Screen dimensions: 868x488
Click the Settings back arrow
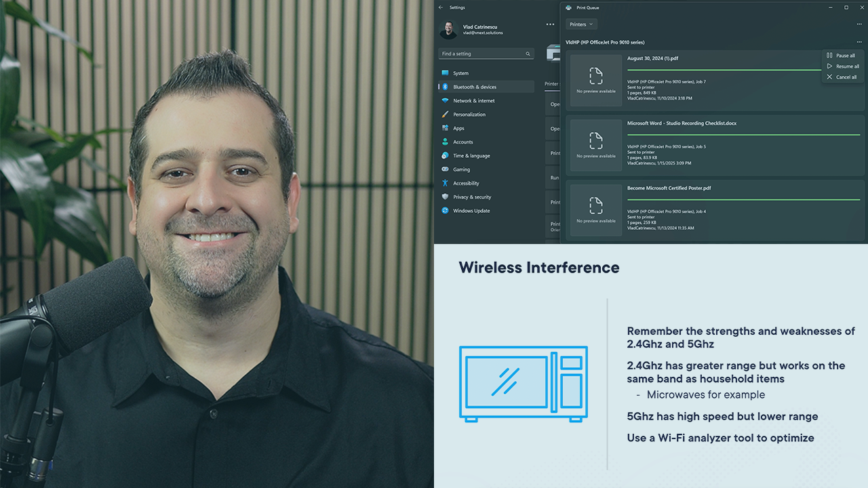441,7
